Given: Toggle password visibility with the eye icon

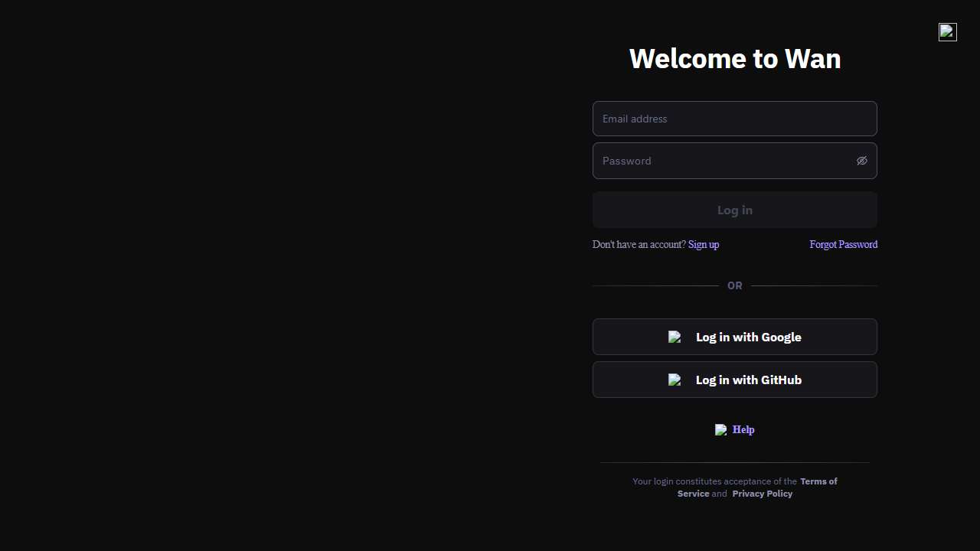Looking at the screenshot, I should coord(861,161).
